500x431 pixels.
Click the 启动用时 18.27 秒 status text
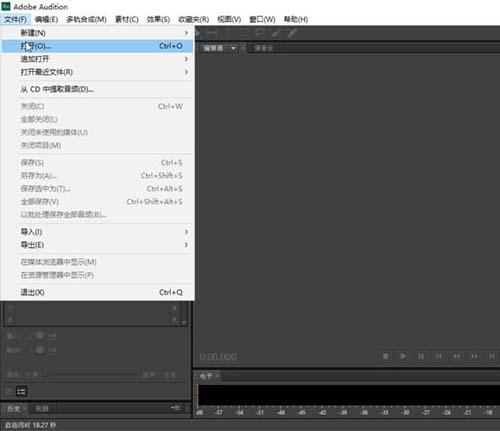31,425
